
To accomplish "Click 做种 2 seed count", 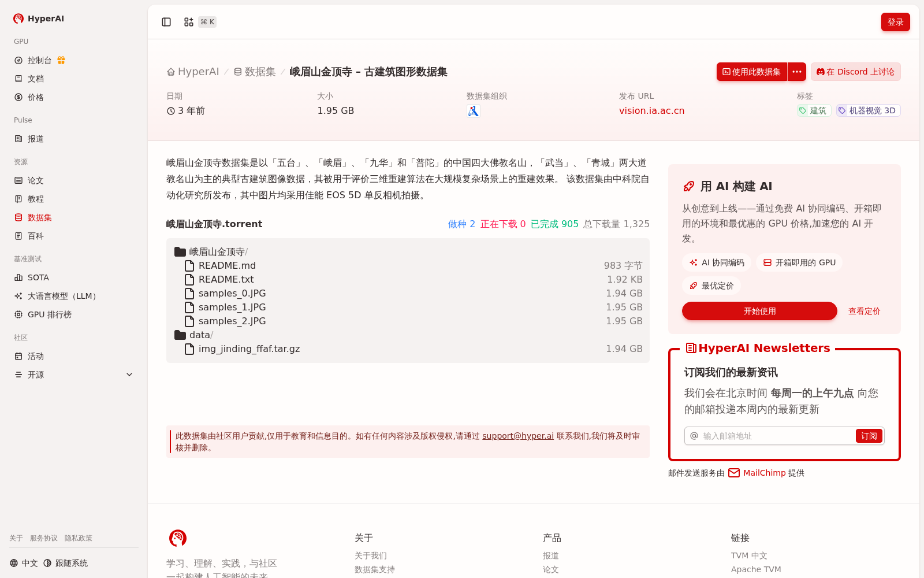I will (x=461, y=224).
